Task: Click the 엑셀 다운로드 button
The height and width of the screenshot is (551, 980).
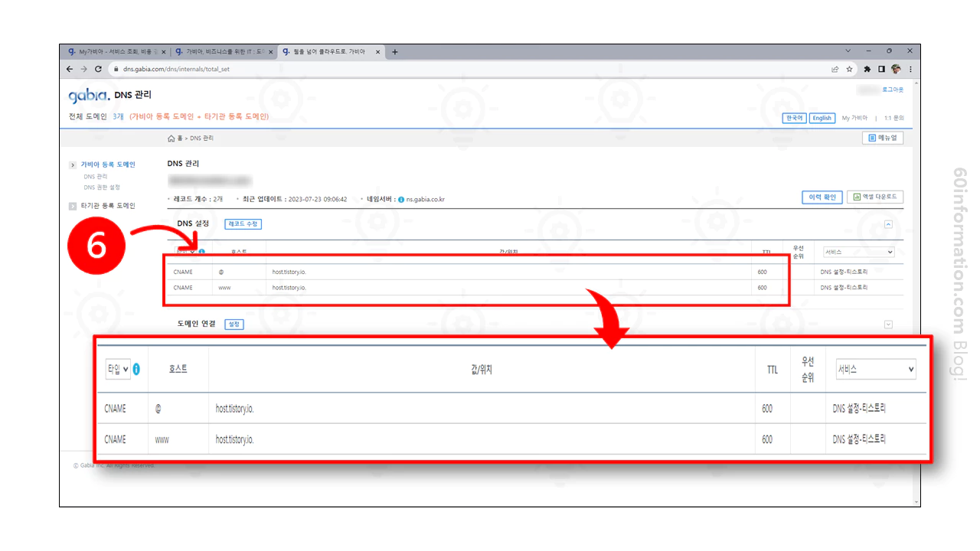Action: click(875, 197)
